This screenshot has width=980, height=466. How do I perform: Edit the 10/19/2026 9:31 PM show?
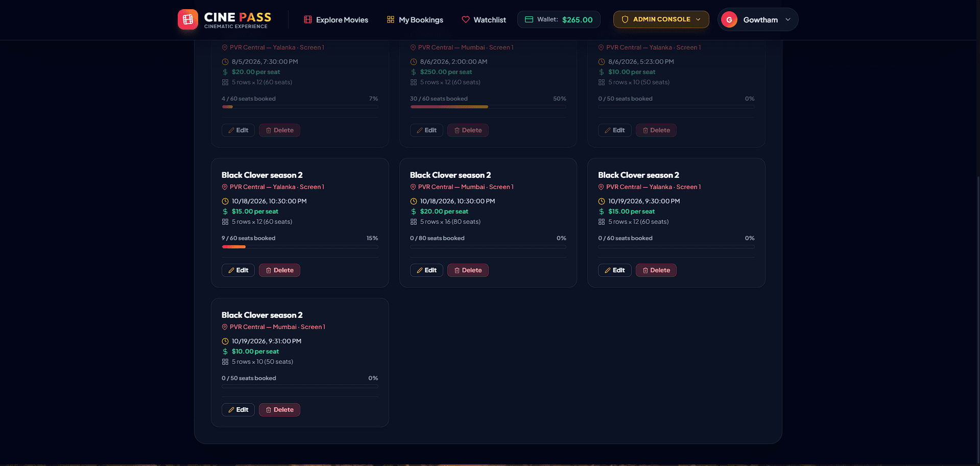[x=238, y=410]
